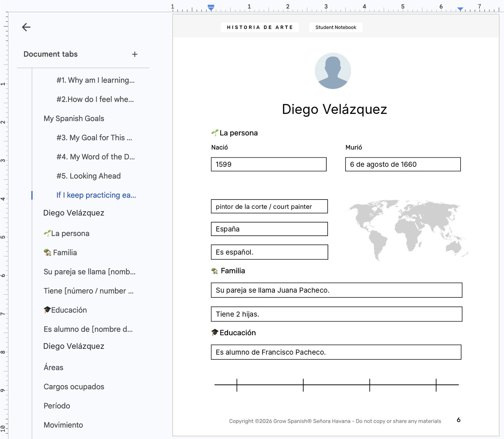Click the 'Educación' section heading in document
The width and height of the screenshot is (504, 439).
tap(234, 333)
